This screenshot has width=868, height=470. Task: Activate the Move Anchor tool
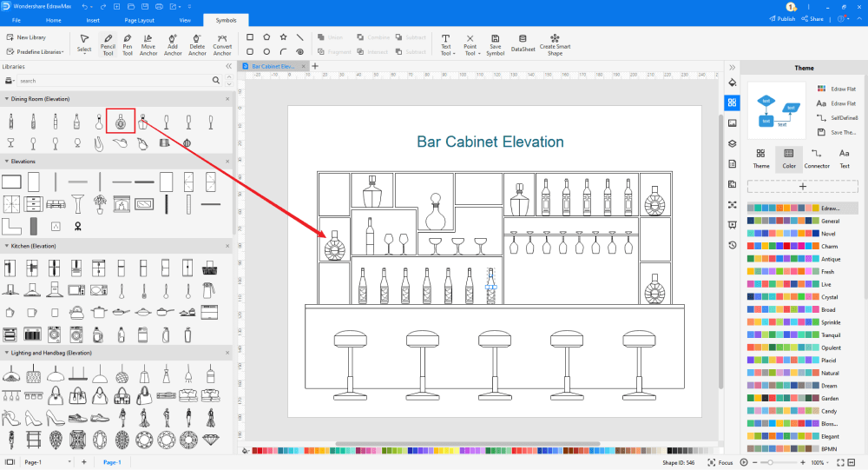[148, 44]
